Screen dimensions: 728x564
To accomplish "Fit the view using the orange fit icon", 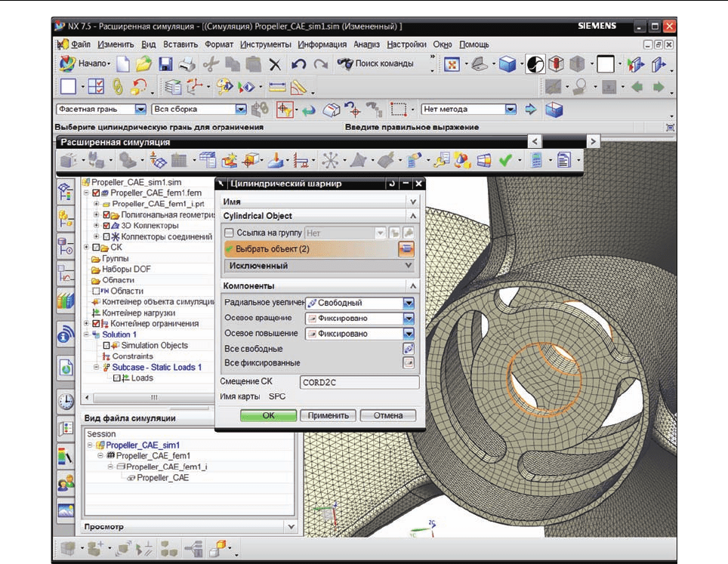I will (x=452, y=64).
